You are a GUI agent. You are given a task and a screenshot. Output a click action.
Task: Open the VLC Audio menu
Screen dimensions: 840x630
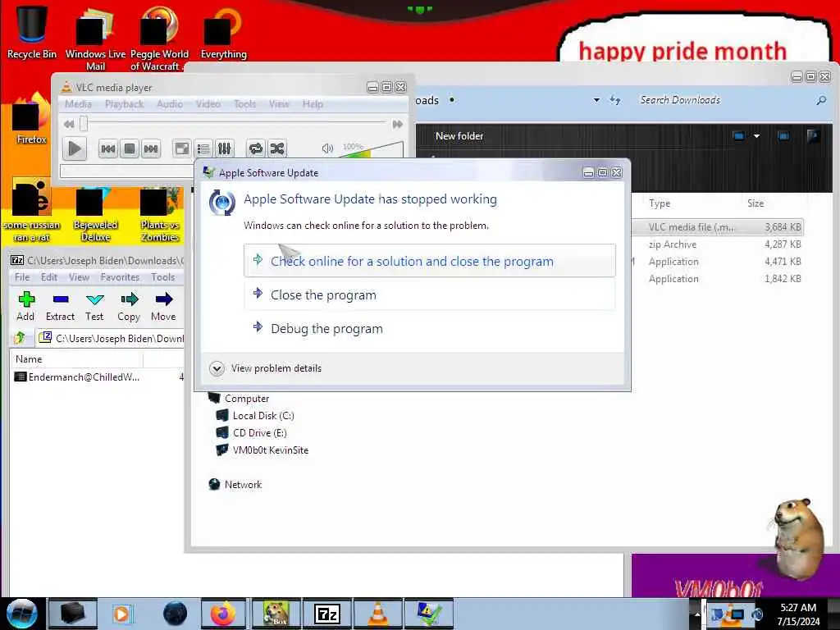point(170,104)
